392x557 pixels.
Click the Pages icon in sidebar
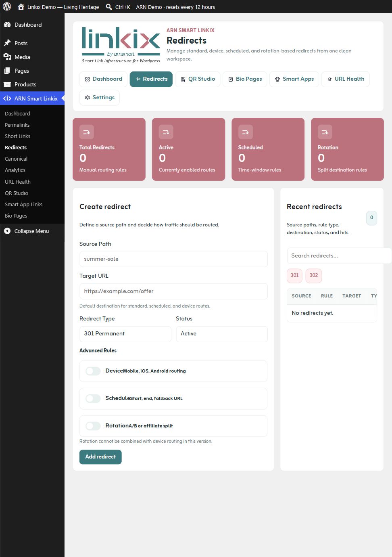click(x=7, y=71)
